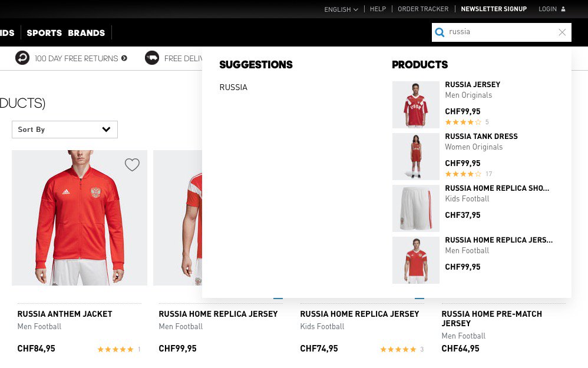The width and height of the screenshot is (588, 368).
Task: Clear the search field with X
Action: (x=562, y=32)
